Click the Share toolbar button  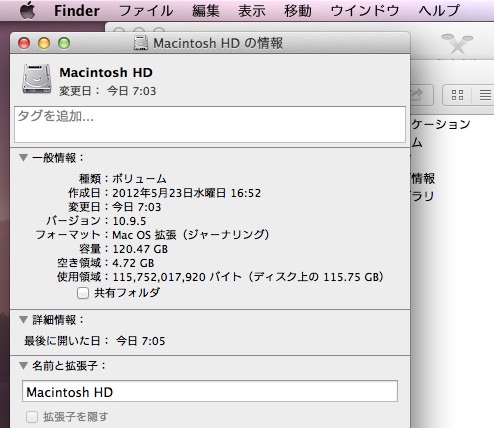421,95
